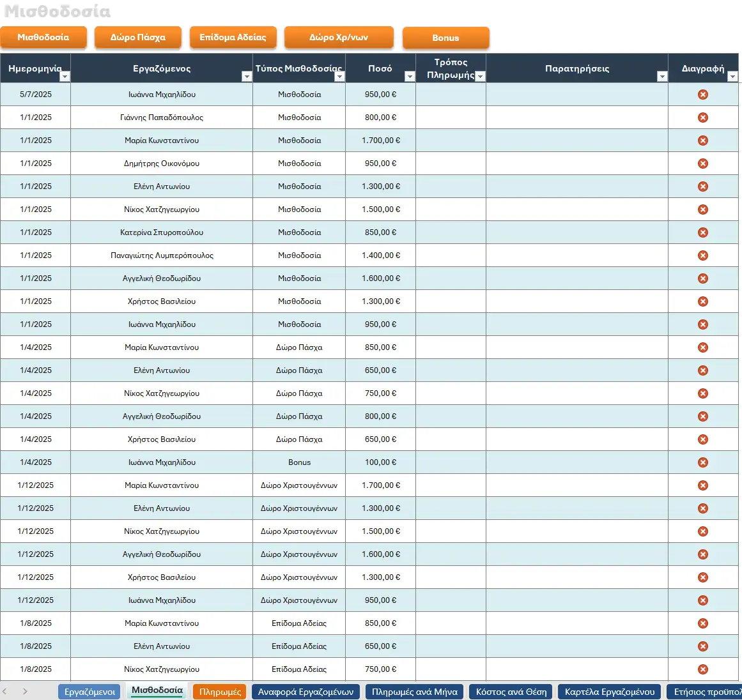Click the Δώρο Πάσχα button
This screenshot has width=742, height=700.
(x=137, y=38)
